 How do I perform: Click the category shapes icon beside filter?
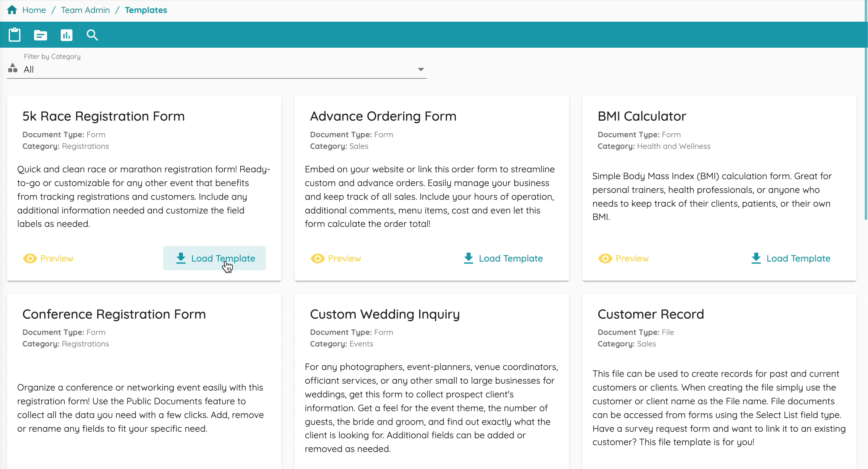(13, 68)
